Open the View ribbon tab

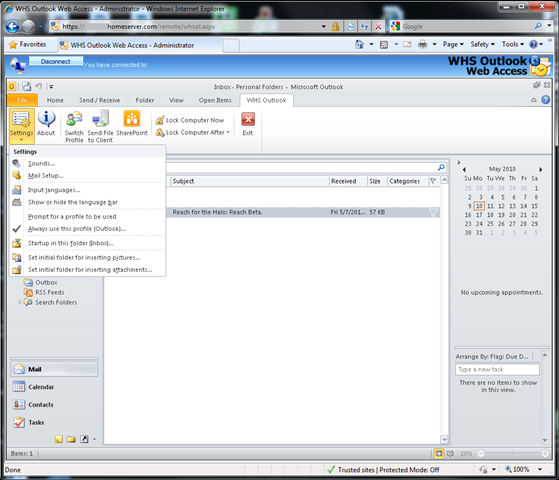[176, 100]
